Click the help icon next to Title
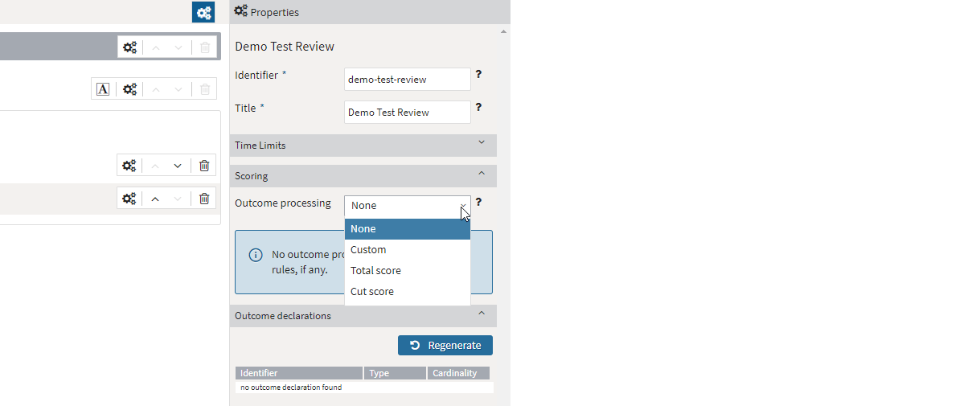Viewport: 980px width, 406px height. click(478, 107)
